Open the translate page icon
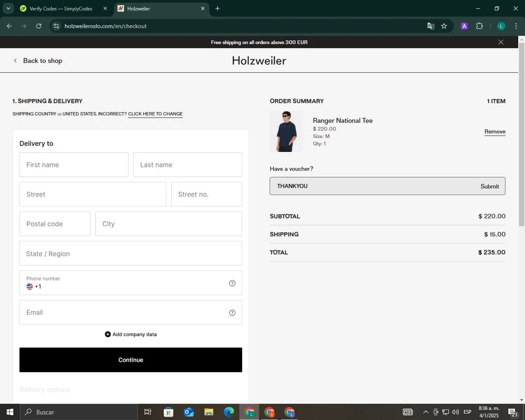This screenshot has width=525, height=420. pos(431,26)
